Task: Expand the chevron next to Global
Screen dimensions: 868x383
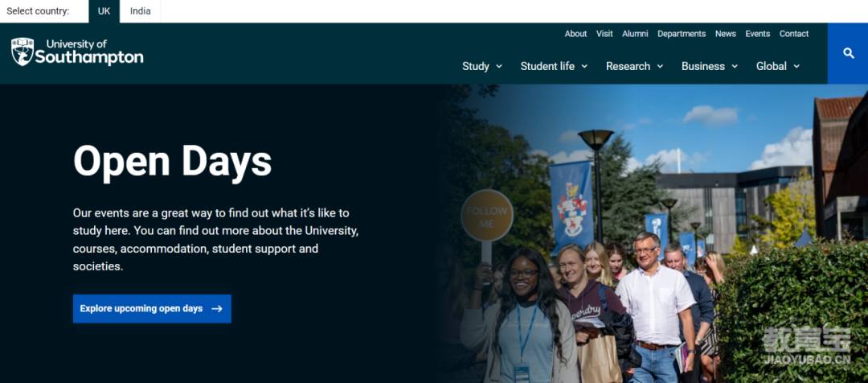Action: click(x=796, y=67)
